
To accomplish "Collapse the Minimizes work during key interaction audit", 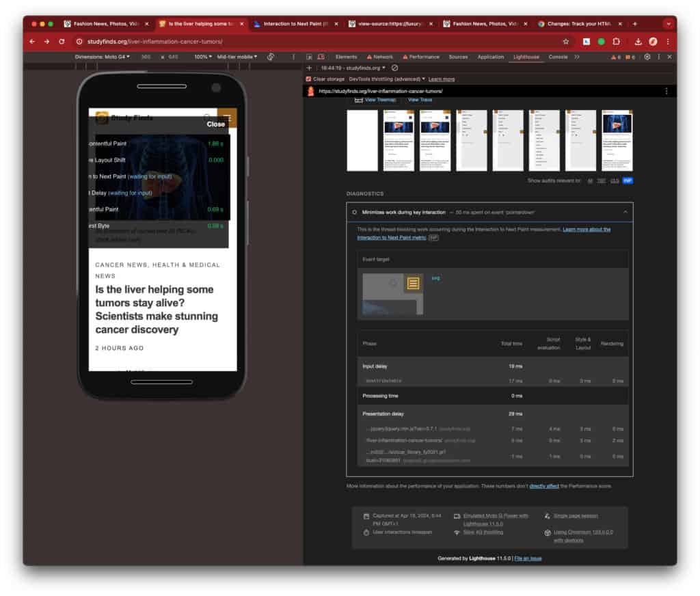I will click(625, 213).
